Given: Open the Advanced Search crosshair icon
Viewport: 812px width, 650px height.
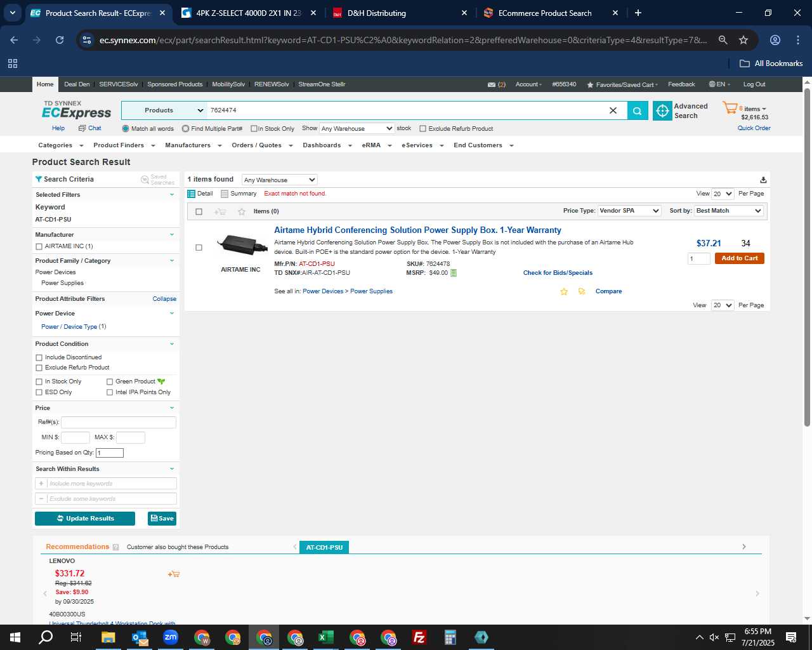Looking at the screenshot, I should (x=662, y=110).
